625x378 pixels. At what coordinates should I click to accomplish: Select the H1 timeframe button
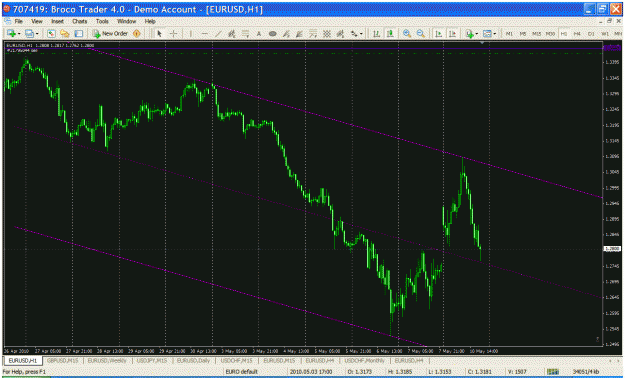(564, 34)
